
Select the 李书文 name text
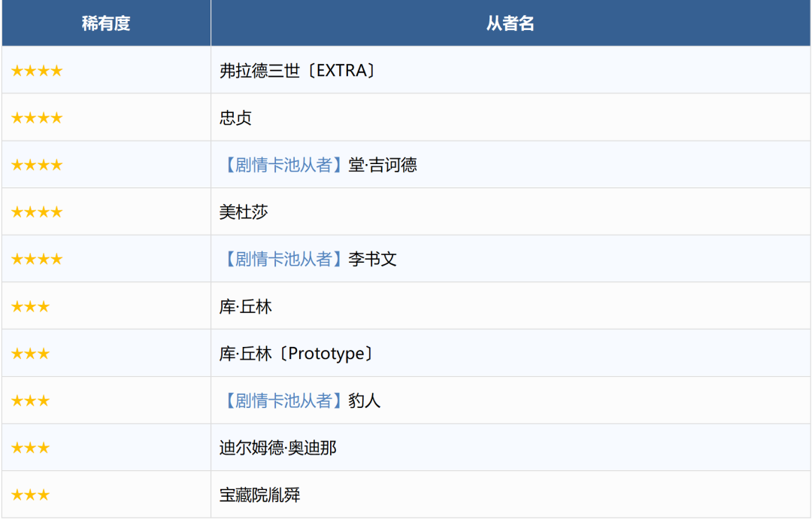pyautogui.click(x=372, y=259)
